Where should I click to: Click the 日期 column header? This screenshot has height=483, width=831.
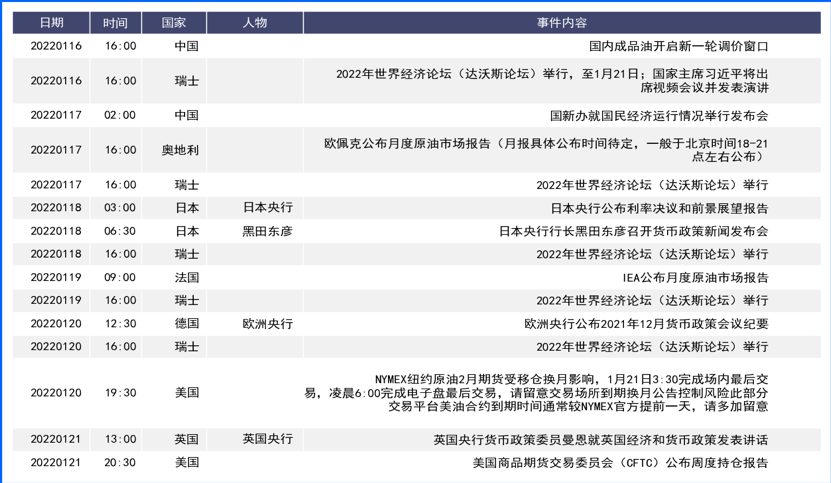coord(51,23)
